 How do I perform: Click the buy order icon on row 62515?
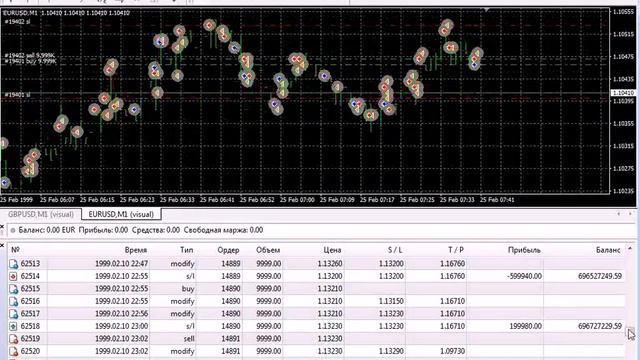click(13, 289)
